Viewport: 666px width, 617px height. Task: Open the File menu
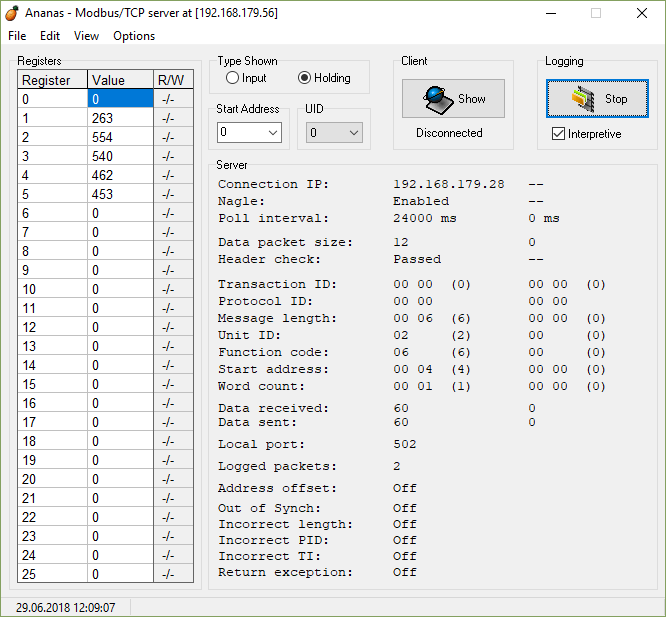[17, 36]
